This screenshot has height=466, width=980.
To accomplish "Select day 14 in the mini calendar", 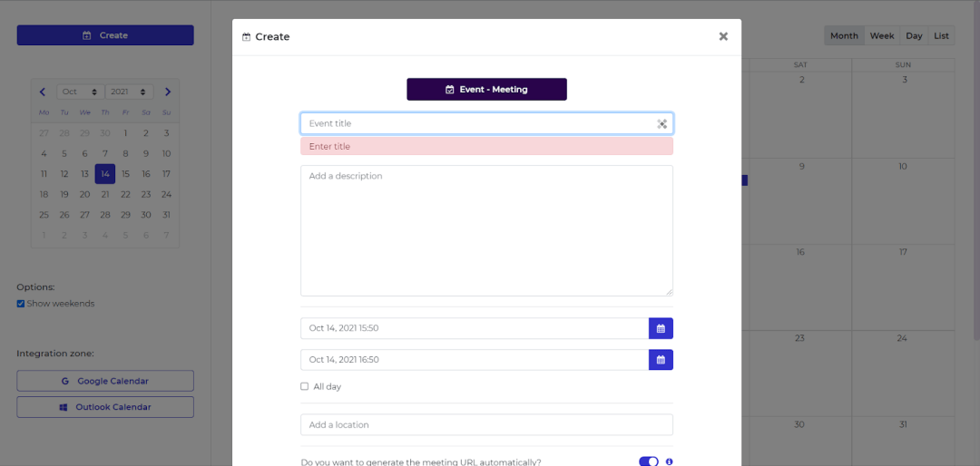I will [105, 174].
